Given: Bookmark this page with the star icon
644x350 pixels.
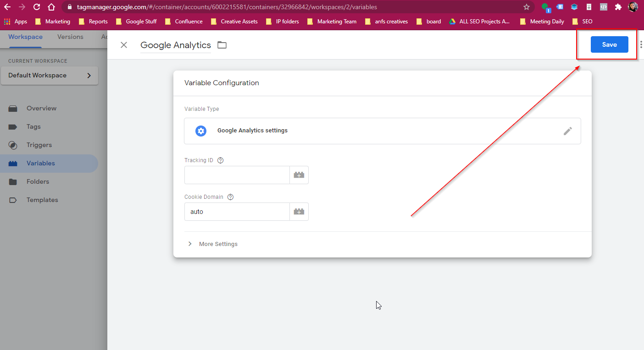Looking at the screenshot, I should 527,7.
